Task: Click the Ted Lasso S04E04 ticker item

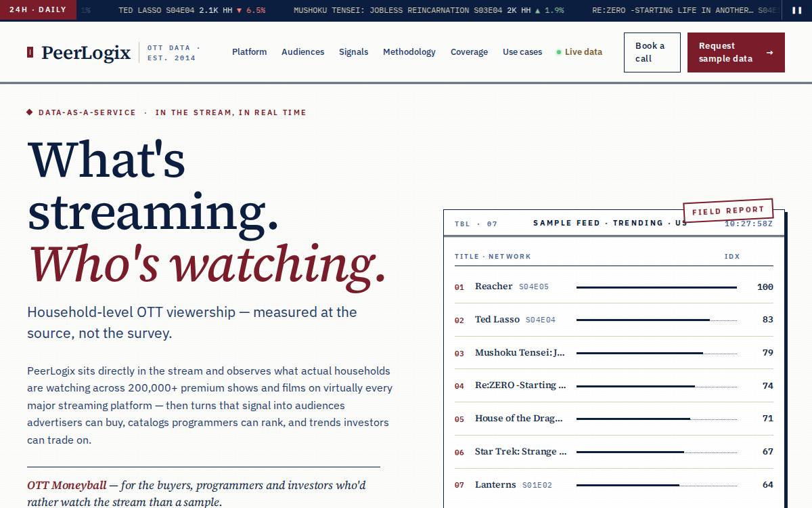Action: tap(191, 10)
